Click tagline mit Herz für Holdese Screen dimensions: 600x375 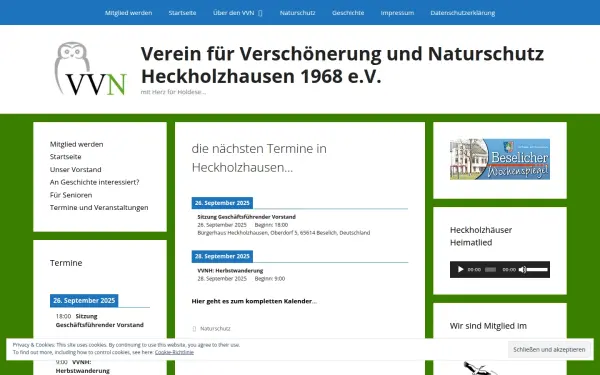173,92
